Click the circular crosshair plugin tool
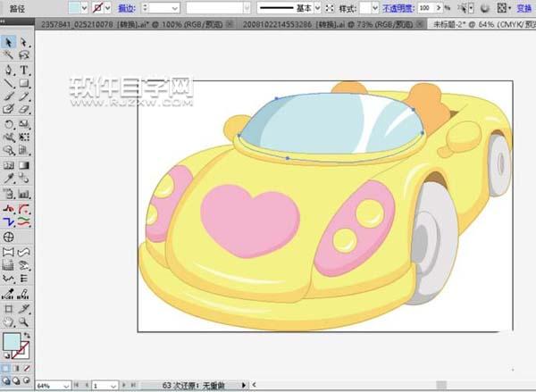 click(x=8, y=237)
